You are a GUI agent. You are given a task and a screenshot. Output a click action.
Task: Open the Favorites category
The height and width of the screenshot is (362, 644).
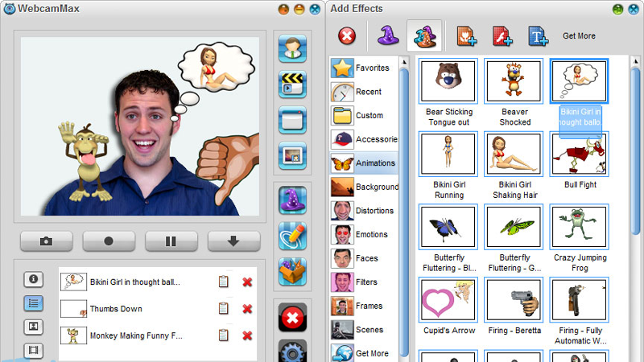click(x=364, y=68)
